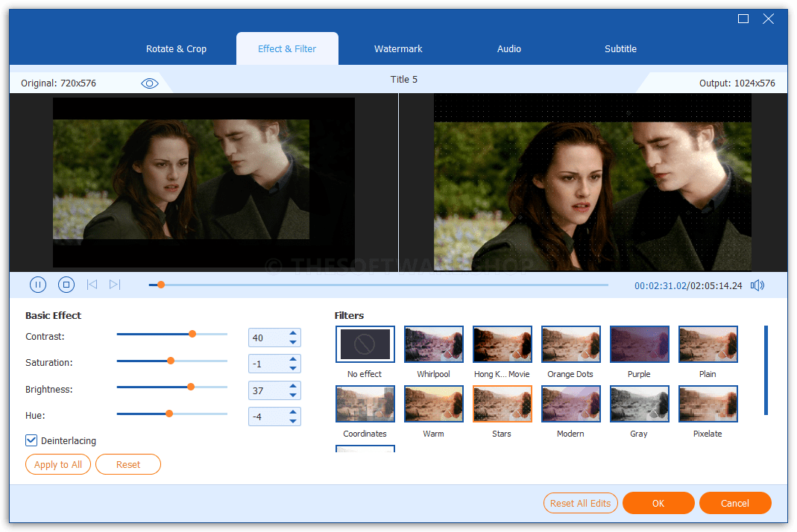Apply the Hong Kong Movie filter
Screen dimensions: 797x532
[503, 344]
